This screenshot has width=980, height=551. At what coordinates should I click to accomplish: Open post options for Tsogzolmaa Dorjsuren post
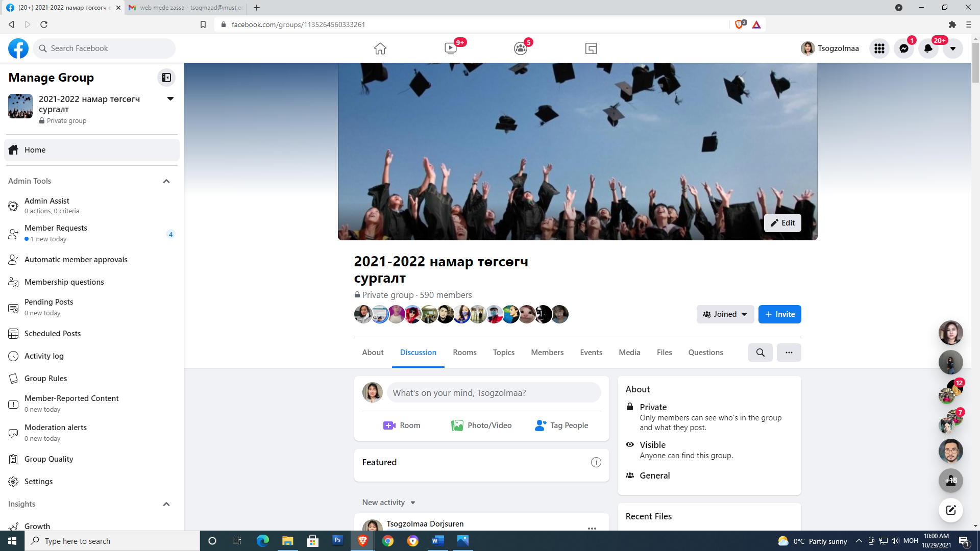pyautogui.click(x=592, y=528)
